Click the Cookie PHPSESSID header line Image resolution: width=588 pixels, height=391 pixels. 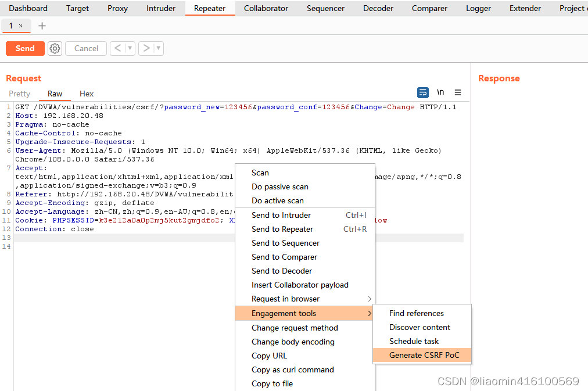(124, 220)
